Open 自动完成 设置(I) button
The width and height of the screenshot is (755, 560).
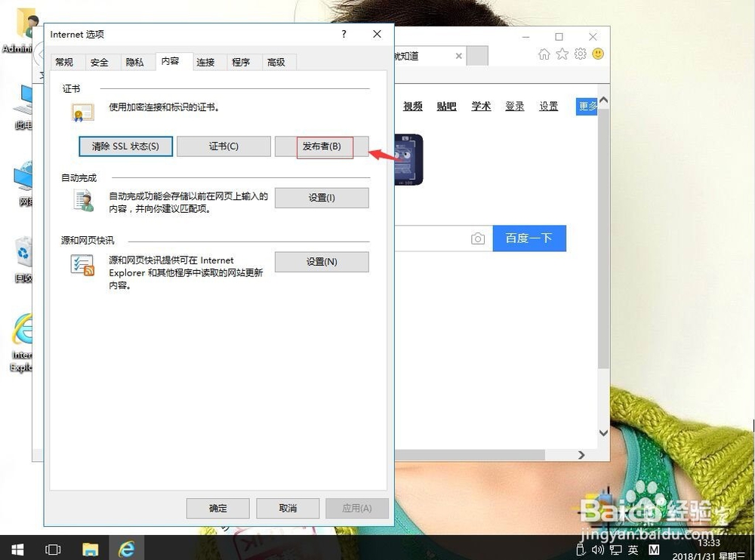tap(322, 198)
